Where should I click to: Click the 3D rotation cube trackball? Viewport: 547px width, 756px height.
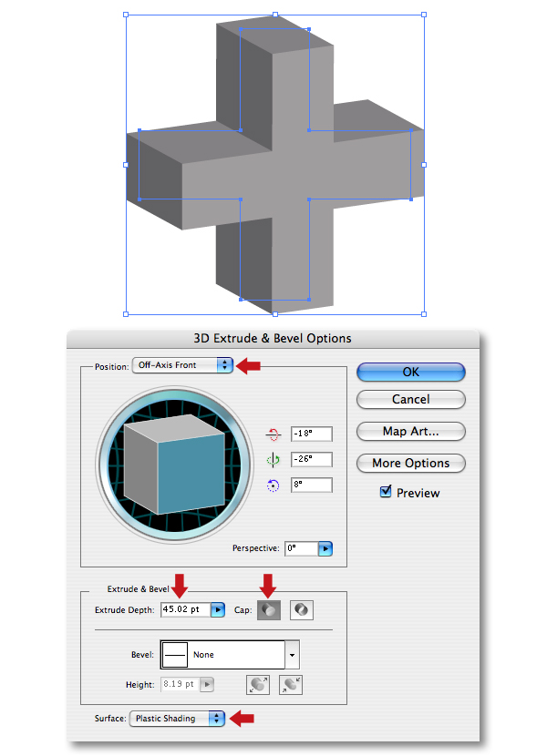point(174,465)
